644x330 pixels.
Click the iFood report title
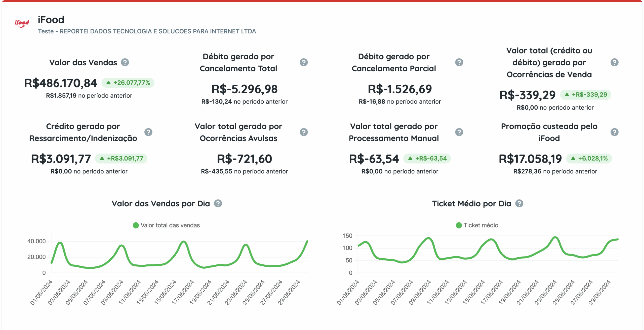(x=51, y=20)
